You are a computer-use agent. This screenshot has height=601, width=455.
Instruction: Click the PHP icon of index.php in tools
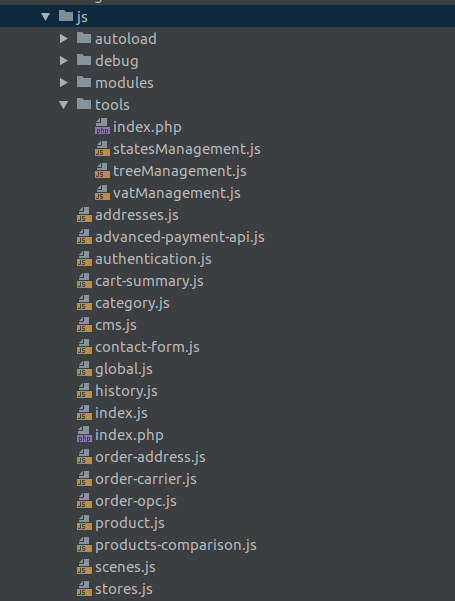click(102, 126)
